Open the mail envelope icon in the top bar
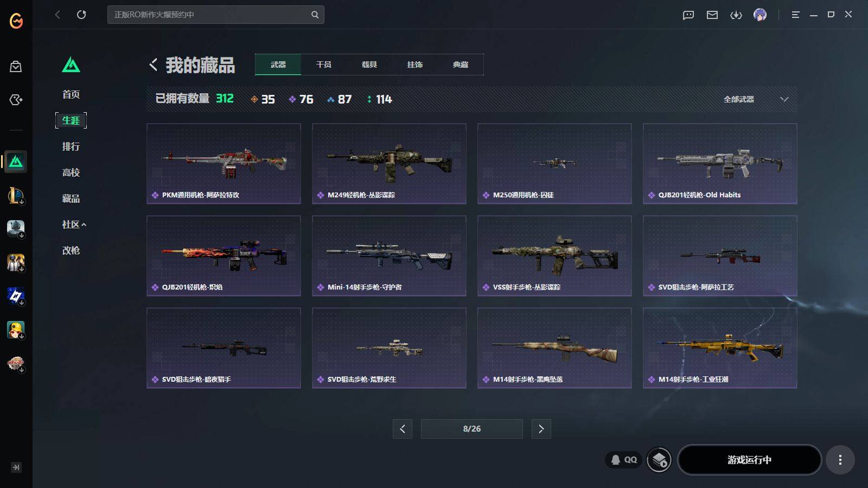This screenshot has width=868, height=488. coord(712,15)
